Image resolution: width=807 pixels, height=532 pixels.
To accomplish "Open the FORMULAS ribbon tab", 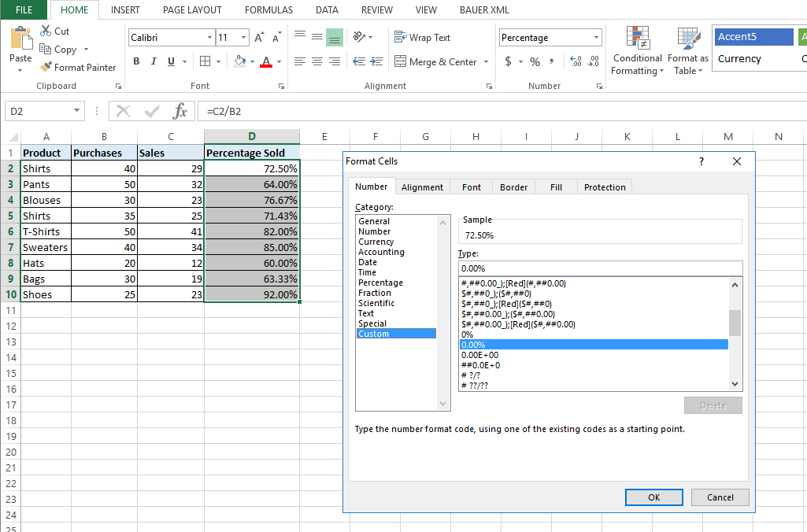I will point(268,10).
